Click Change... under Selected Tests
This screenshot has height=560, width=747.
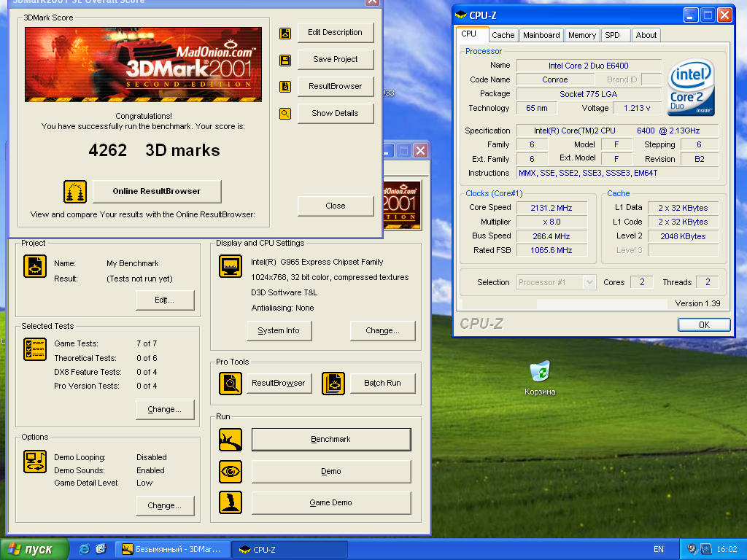click(x=165, y=410)
